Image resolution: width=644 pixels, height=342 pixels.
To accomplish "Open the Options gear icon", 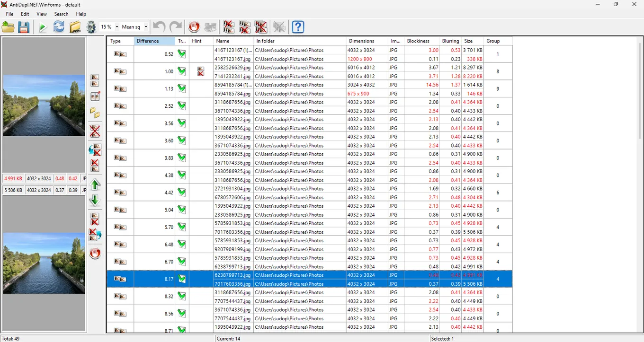I will coord(91,27).
